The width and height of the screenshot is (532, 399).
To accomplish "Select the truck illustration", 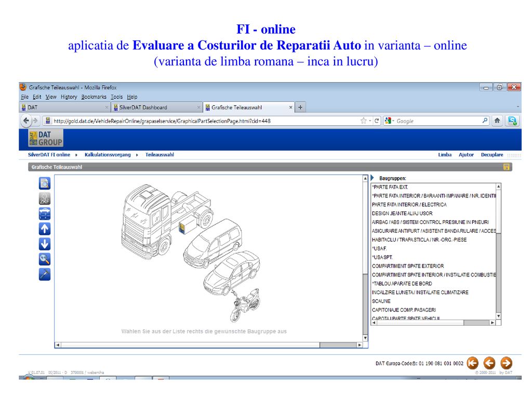I will pos(165,222).
